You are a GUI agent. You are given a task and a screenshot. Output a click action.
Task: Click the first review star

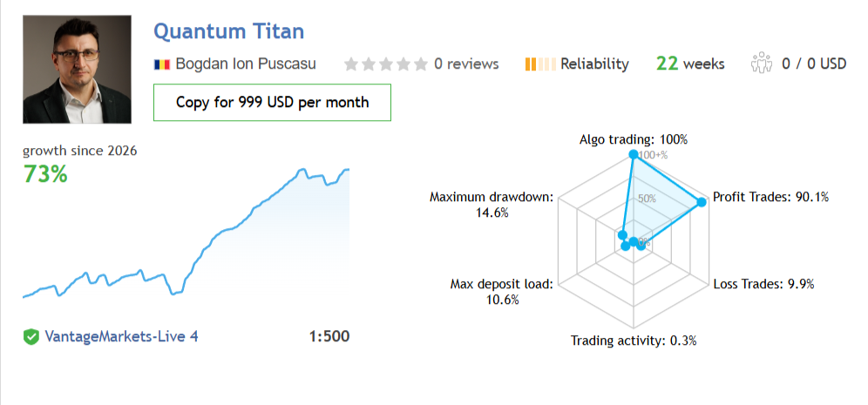350,64
